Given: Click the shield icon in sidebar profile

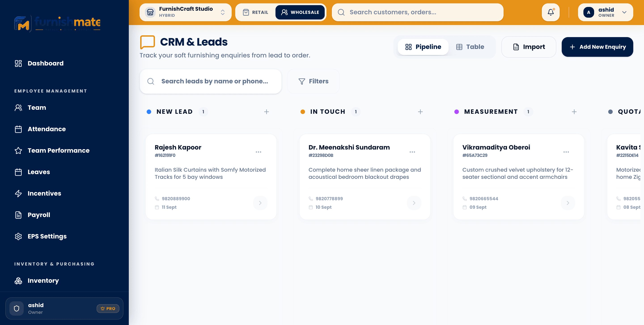Looking at the screenshot, I should pos(17,308).
